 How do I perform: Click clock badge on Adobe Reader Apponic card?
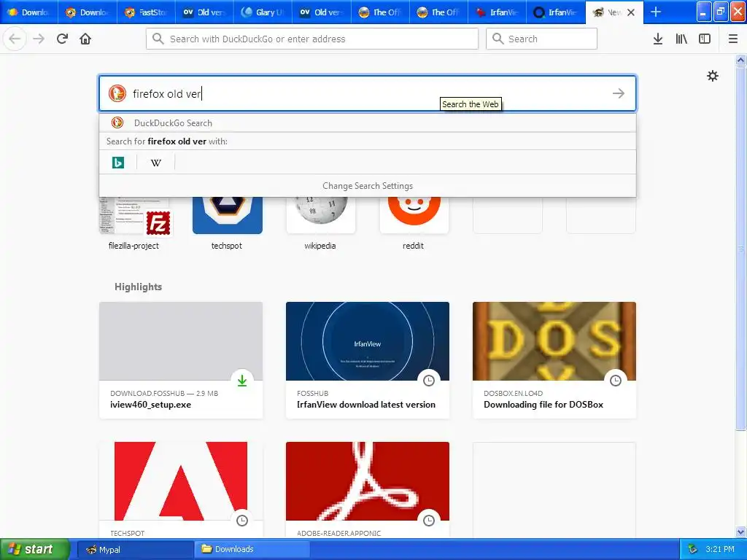[429, 520]
